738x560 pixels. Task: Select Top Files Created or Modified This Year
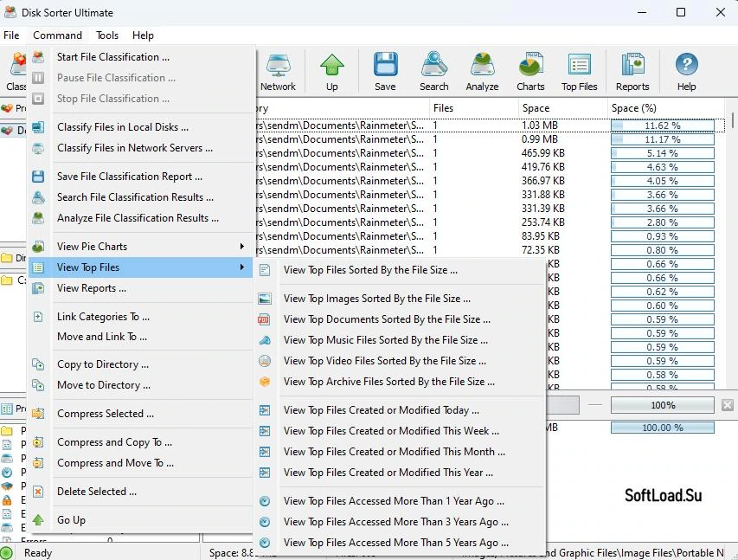(400, 473)
